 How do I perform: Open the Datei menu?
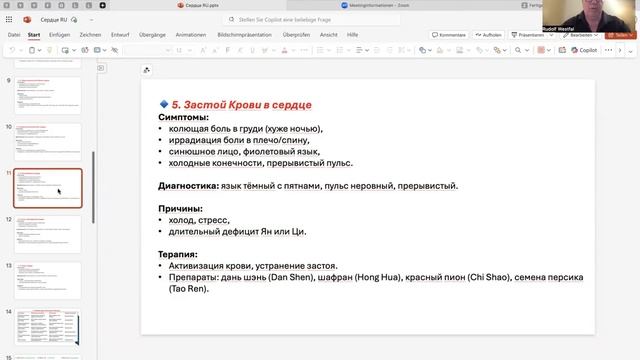(x=14, y=35)
